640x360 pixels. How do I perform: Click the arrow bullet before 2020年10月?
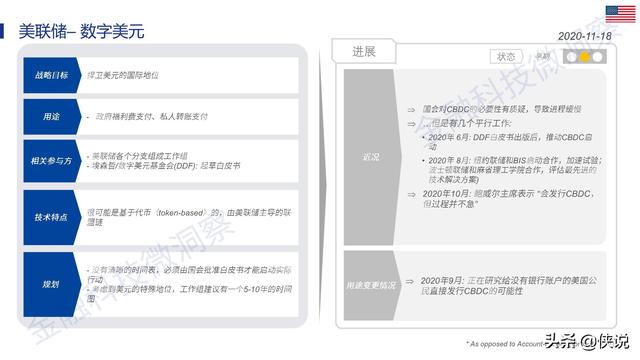click(411, 194)
